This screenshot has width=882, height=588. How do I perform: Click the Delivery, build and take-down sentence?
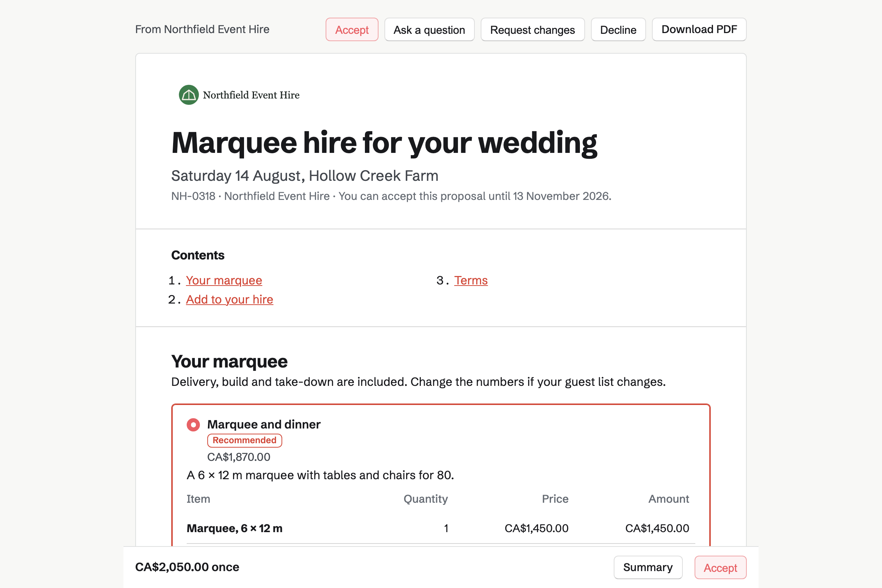pyautogui.click(x=419, y=382)
